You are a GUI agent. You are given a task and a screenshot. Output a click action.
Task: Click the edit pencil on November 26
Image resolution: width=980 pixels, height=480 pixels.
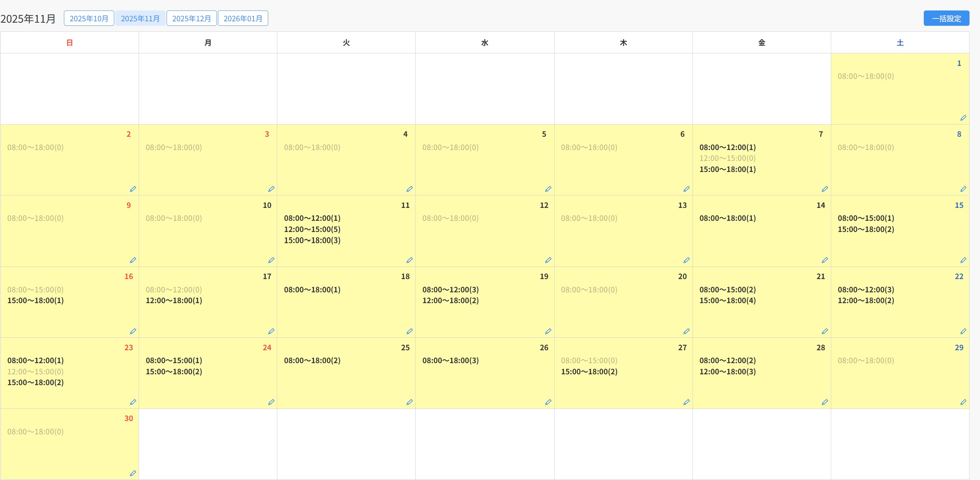point(548,402)
